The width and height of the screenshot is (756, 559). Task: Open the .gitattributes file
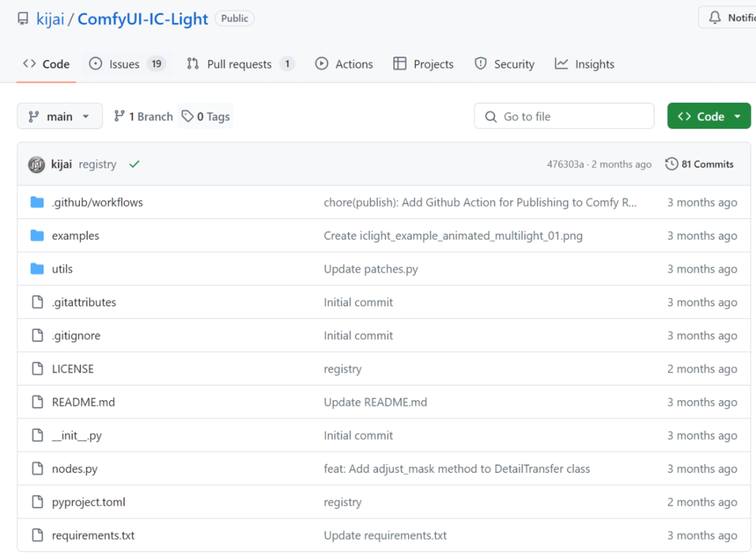[84, 302]
